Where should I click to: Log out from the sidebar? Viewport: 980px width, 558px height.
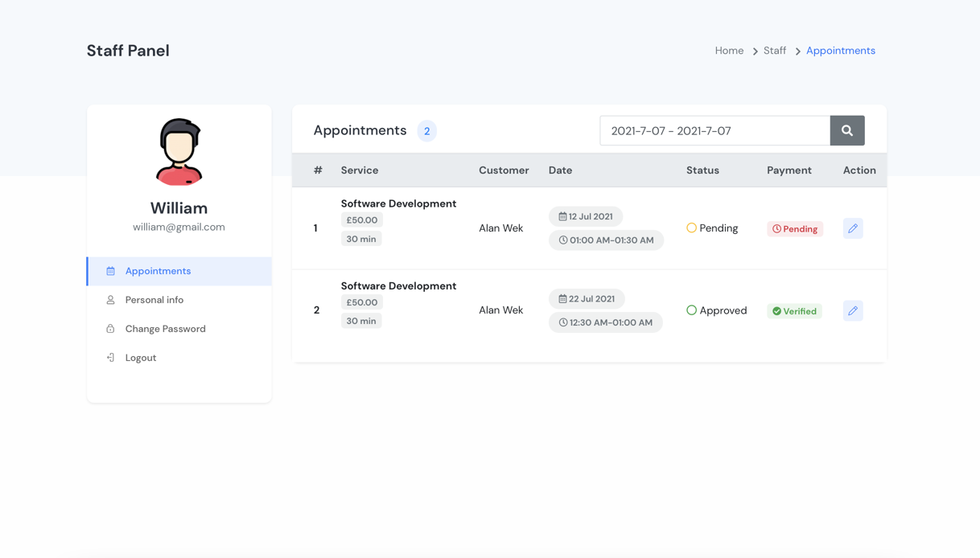(141, 358)
